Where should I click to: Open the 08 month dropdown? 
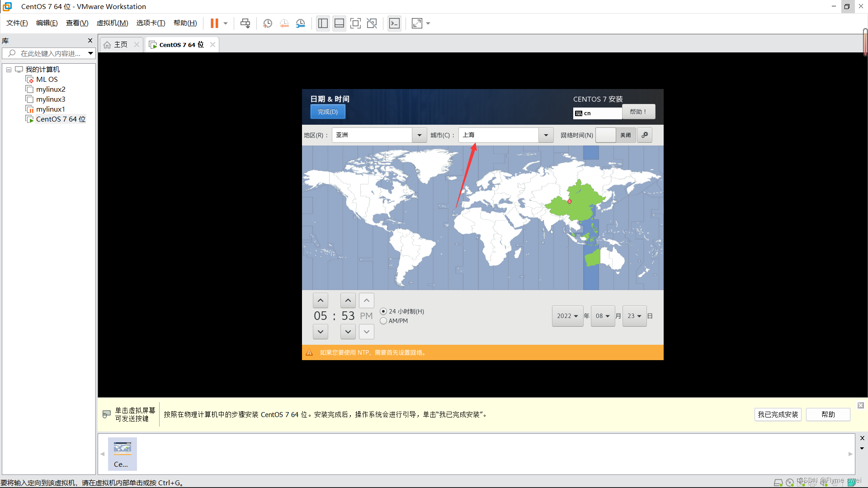coord(603,316)
